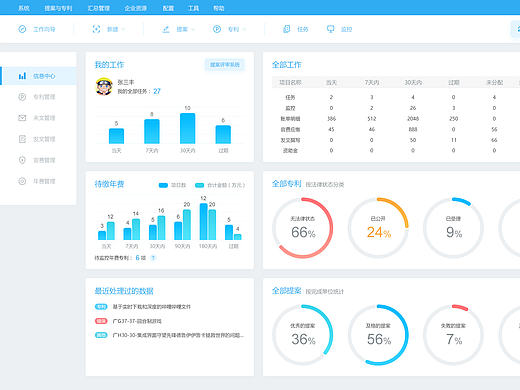Click the blue tag of the third recent data row
The image size is (520, 390).
click(x=101, y=335)
